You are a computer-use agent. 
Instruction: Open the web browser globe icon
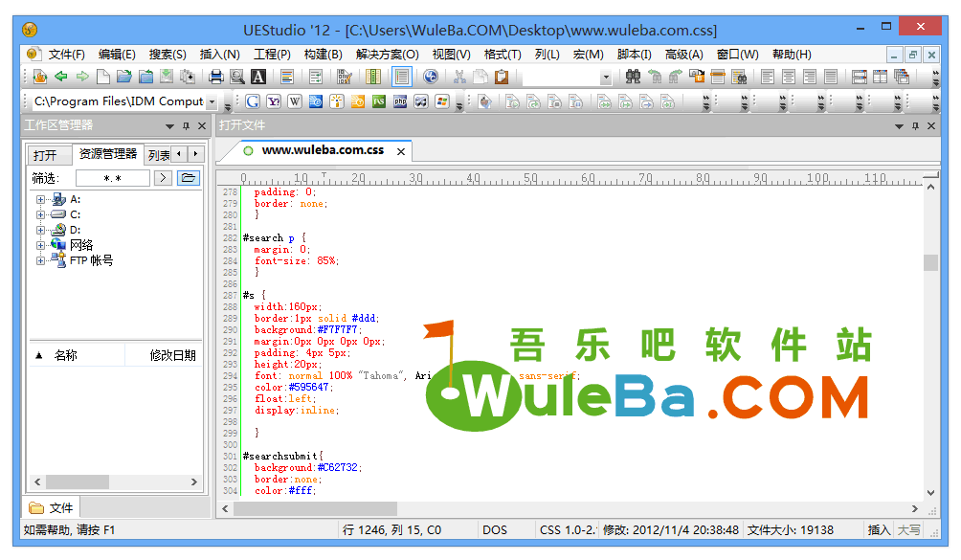point(430,77)
